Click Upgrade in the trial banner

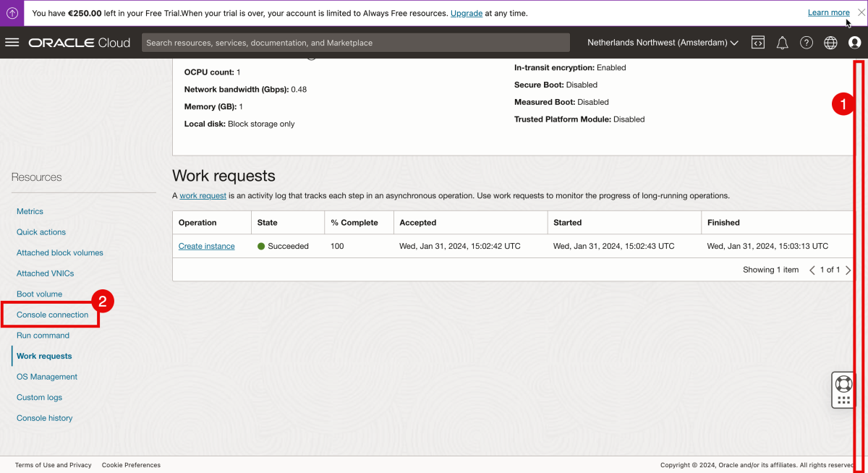click(x=467, y=12)
